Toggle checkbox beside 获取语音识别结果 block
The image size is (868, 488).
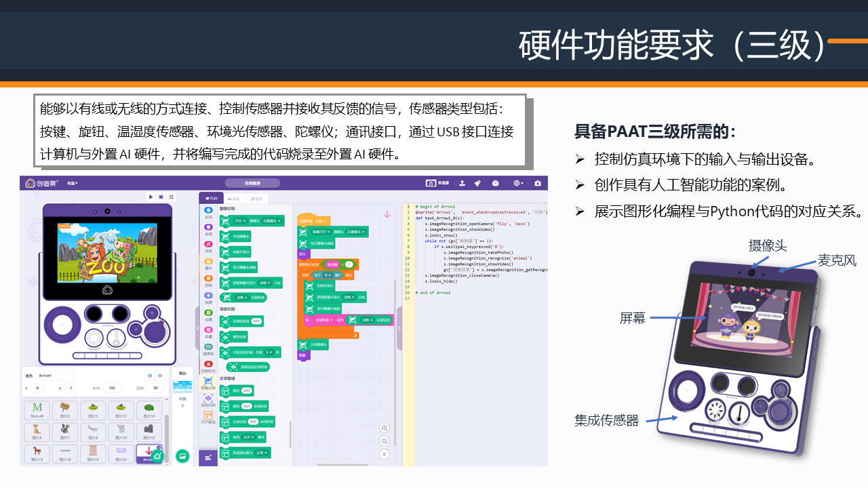[x=222, y=367]
